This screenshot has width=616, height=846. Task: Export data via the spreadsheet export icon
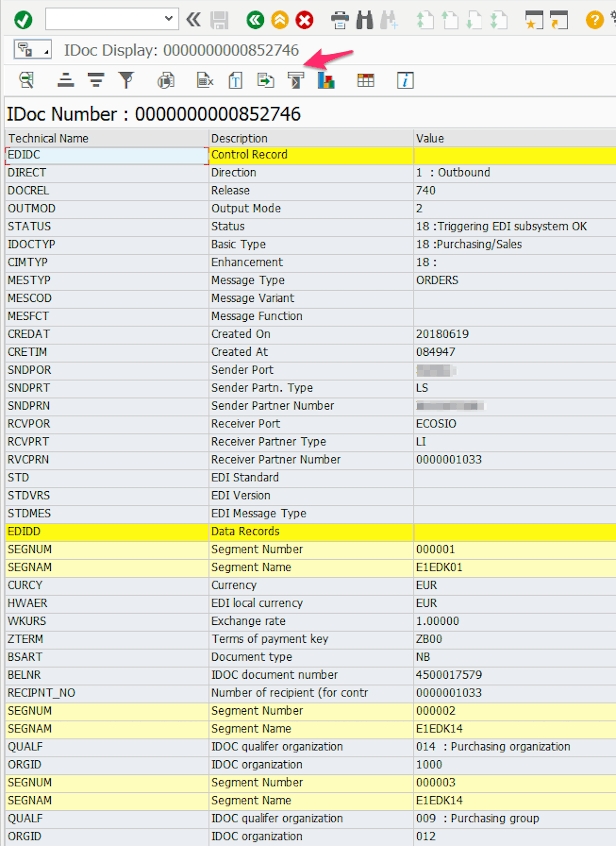[x=204, y=80]
